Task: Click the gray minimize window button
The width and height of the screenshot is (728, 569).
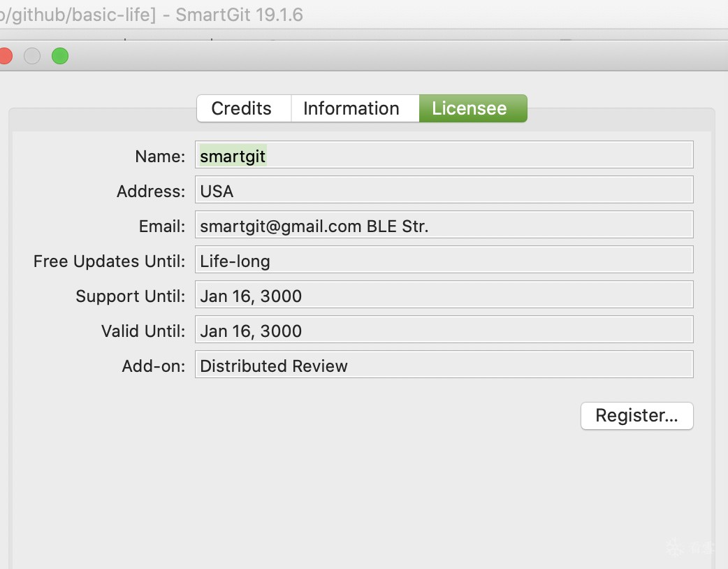Action: point(32,56)
